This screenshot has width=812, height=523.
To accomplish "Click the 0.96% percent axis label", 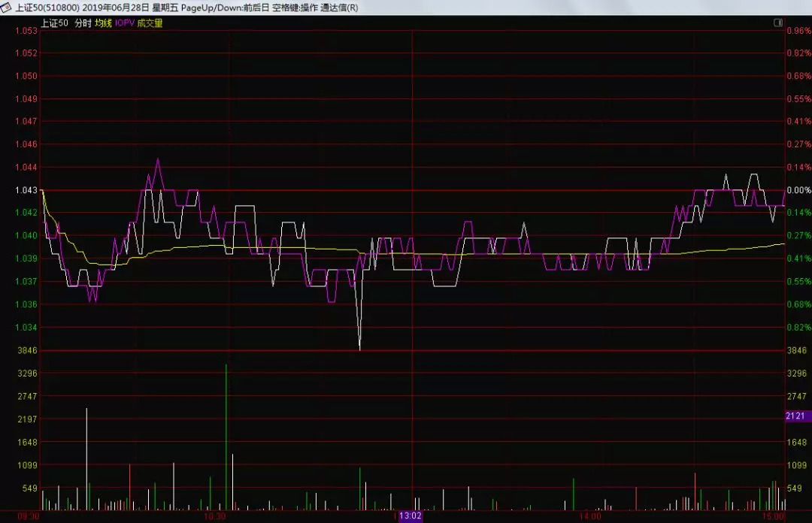I will [x=799, y=31].
